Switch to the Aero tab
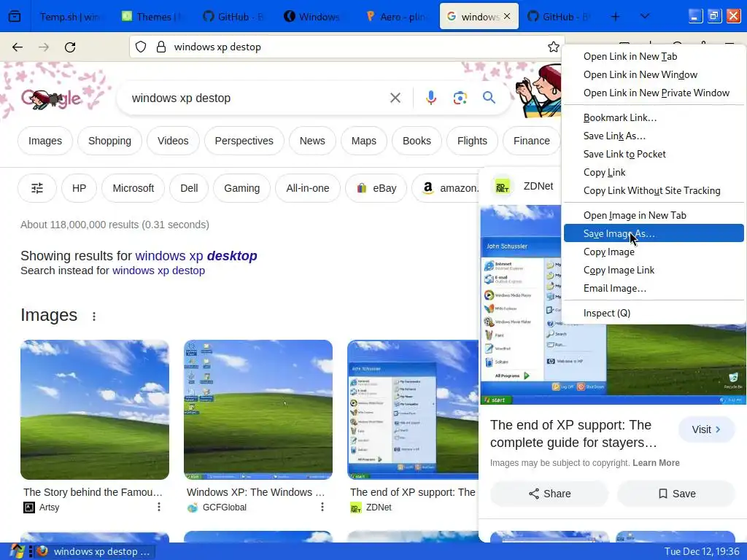The width and height of the screenshot is (747, 560). [398, 17]
